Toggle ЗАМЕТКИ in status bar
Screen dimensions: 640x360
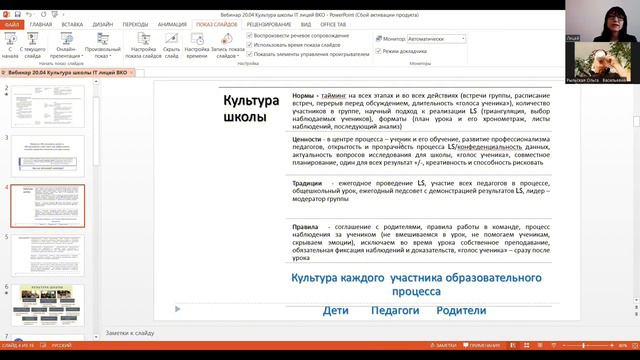tap(443, 345)
